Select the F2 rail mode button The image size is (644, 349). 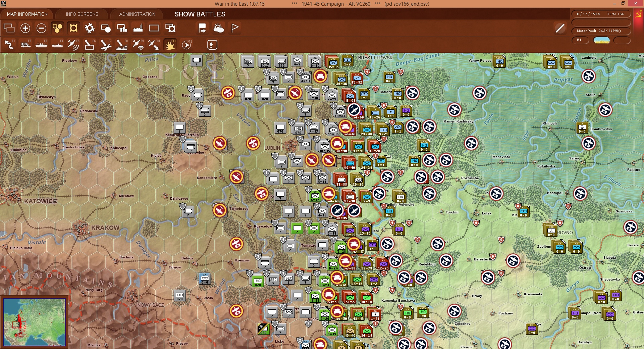(25, 45)
